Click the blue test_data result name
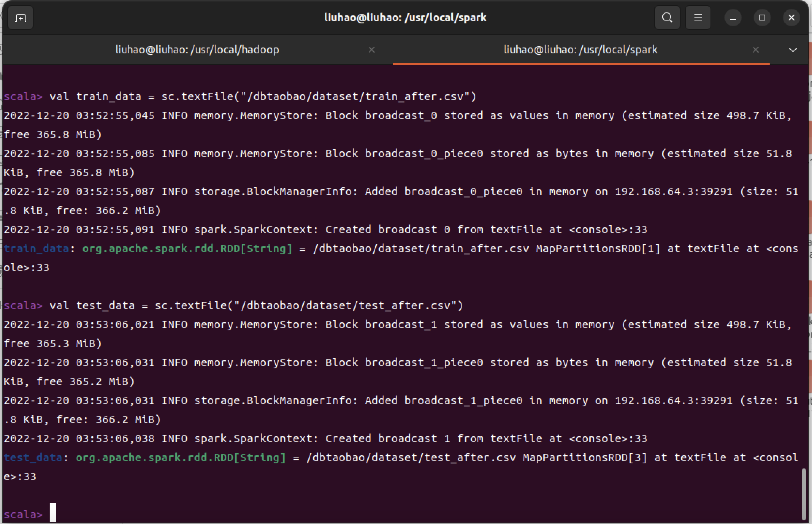Viewport: 812px width, 524px height. pos(33,458)
